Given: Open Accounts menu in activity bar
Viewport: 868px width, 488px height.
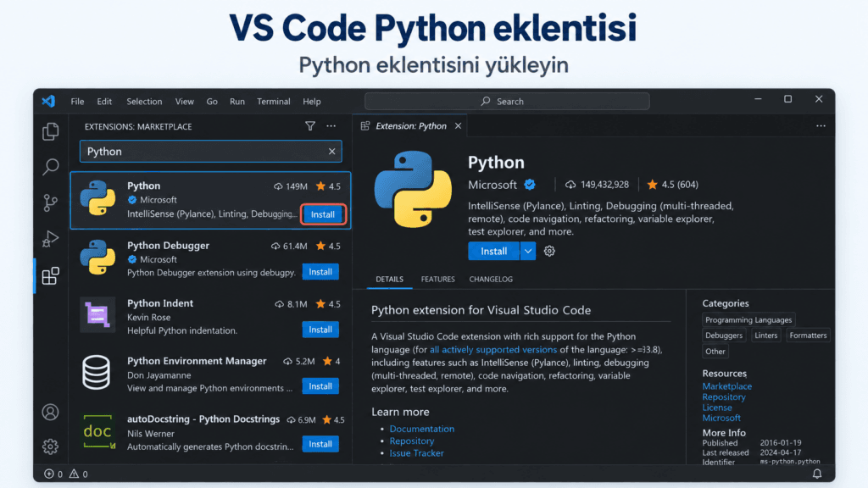Looking at the screenshot, I should [x=50, y=413].
